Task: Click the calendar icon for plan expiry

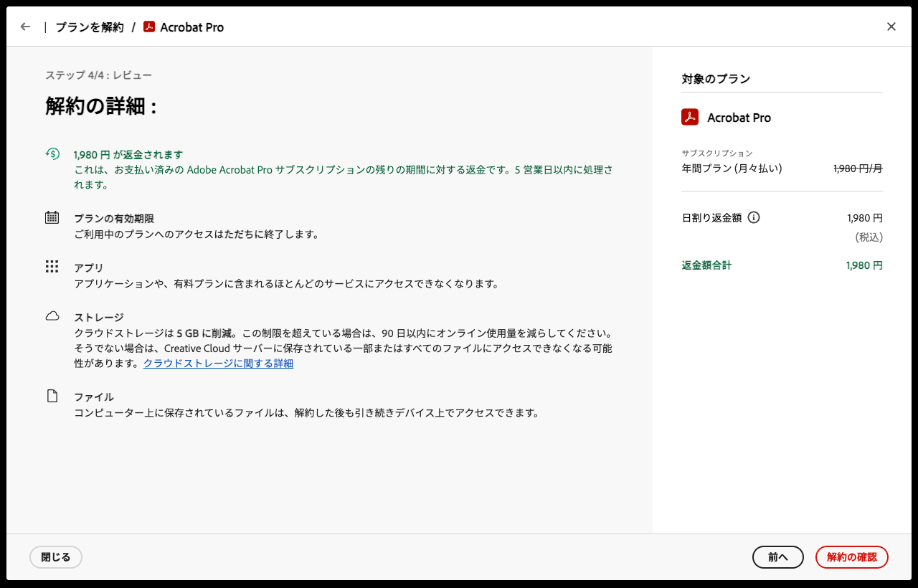Action: coord(52,217)
